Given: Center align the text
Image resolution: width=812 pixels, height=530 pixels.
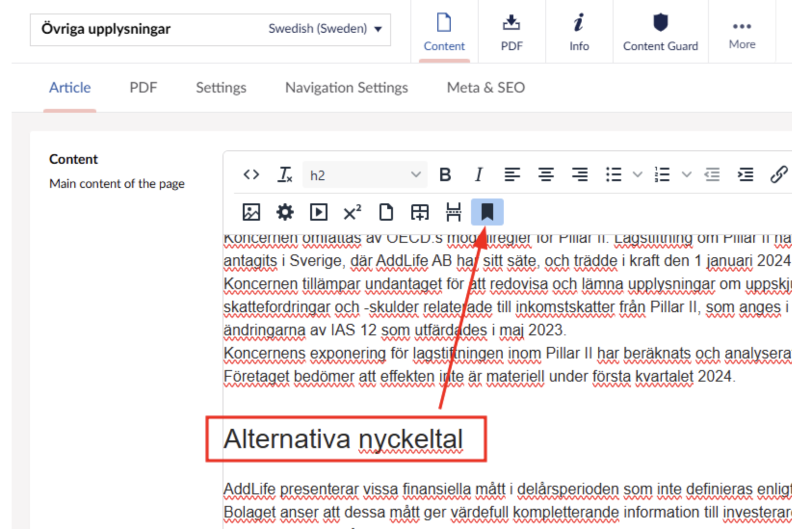Looking at the screenshot, I should click(x=546, y=174).
